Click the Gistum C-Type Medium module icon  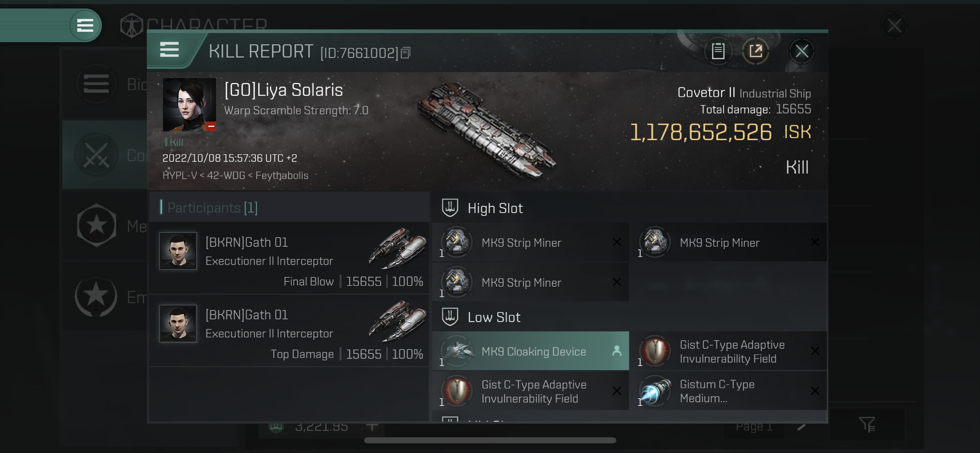coord(655,391)
